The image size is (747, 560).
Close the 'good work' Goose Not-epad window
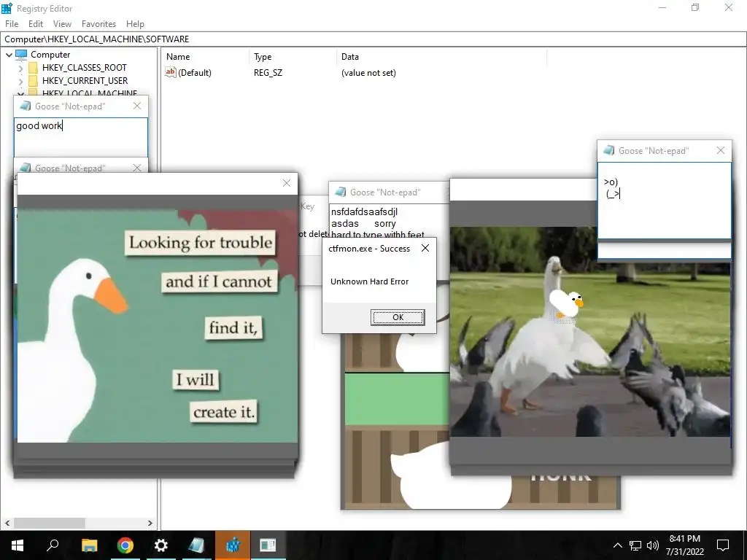point(137,106)
